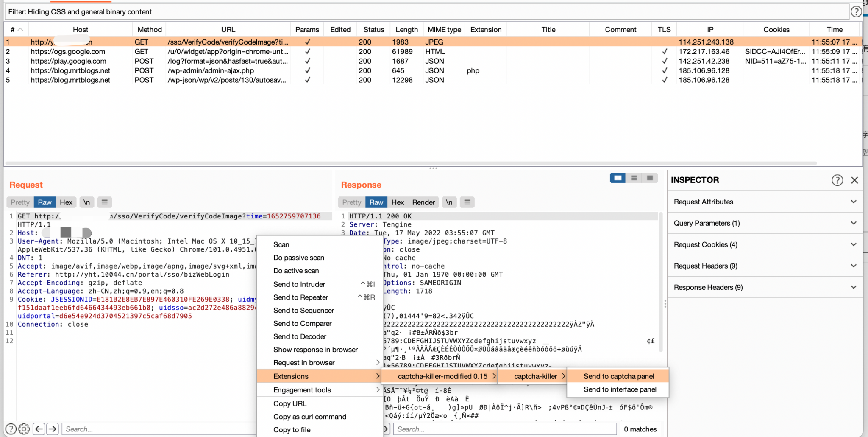Image resolution: width=868 pixels, height=437 pixels.
Task: Select the stacked layout view icon
Action: (634, 178)
